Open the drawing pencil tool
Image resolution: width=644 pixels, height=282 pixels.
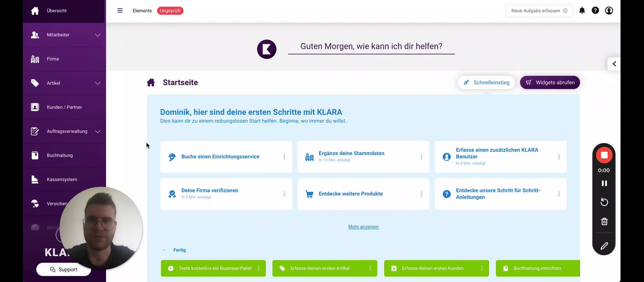pos(604,246)
